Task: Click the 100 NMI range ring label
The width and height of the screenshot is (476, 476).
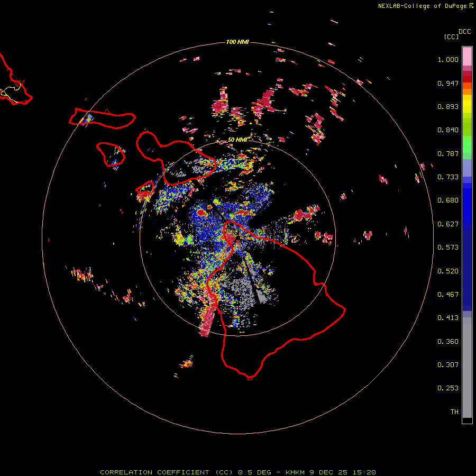Action: click(237, 42)
